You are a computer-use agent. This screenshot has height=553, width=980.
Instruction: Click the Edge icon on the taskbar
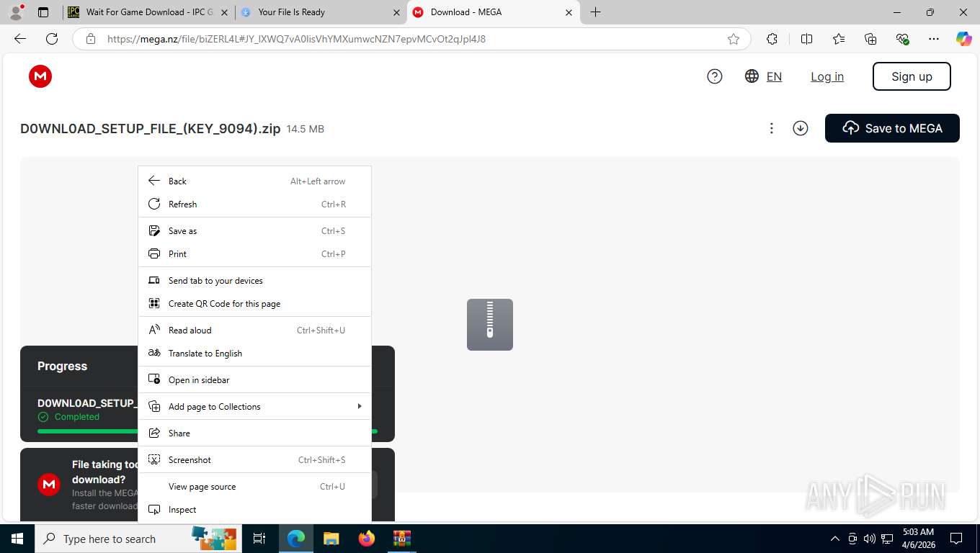click(296, 539)
